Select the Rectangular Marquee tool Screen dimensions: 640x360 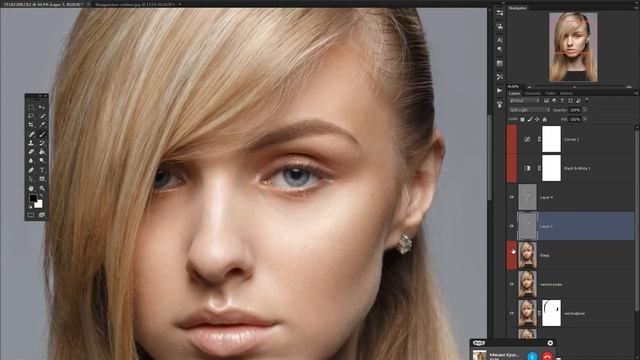point(31,107)
